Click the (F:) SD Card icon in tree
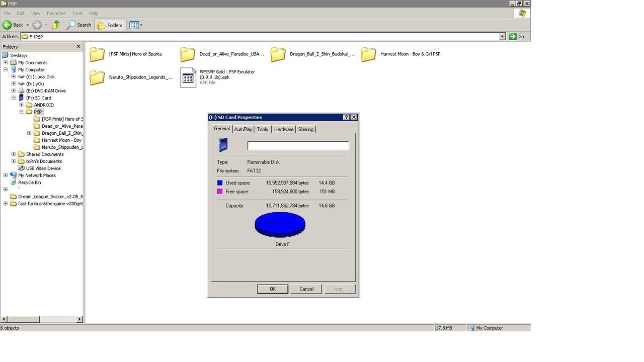 click(21, 98)
